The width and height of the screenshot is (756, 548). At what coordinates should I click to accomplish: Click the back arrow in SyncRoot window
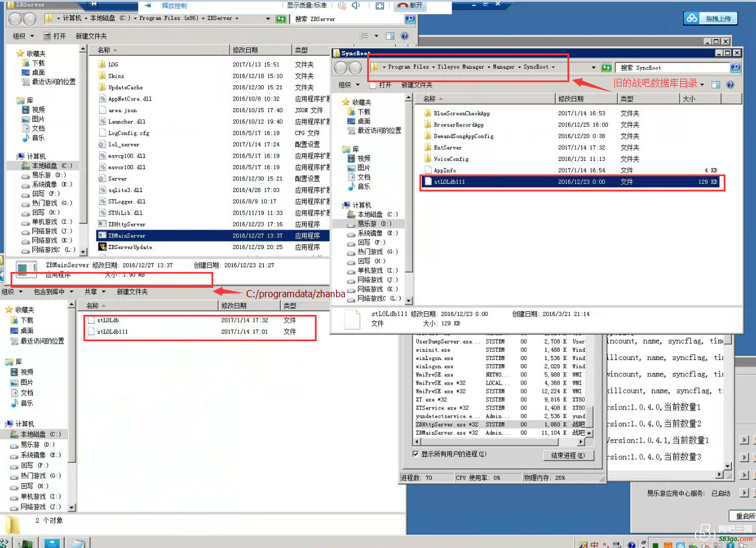(x=340, y=68)
